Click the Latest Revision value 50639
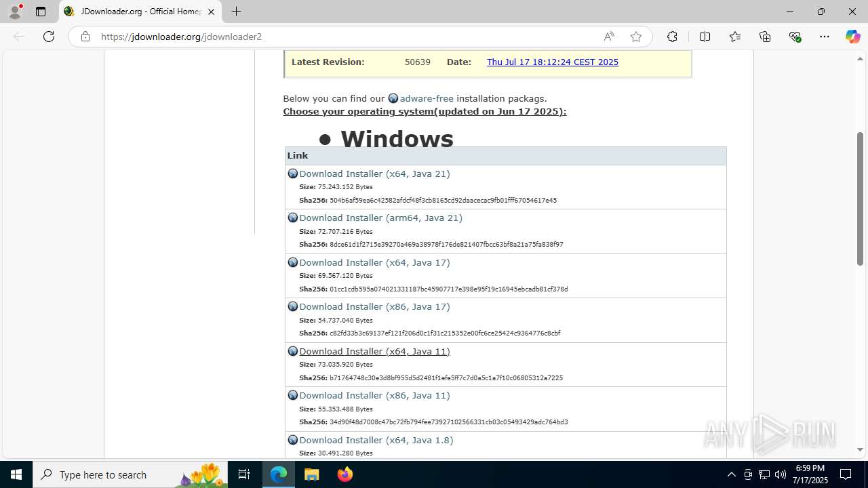Viewport: 868px width, 488px height. [x=418, y=62]
